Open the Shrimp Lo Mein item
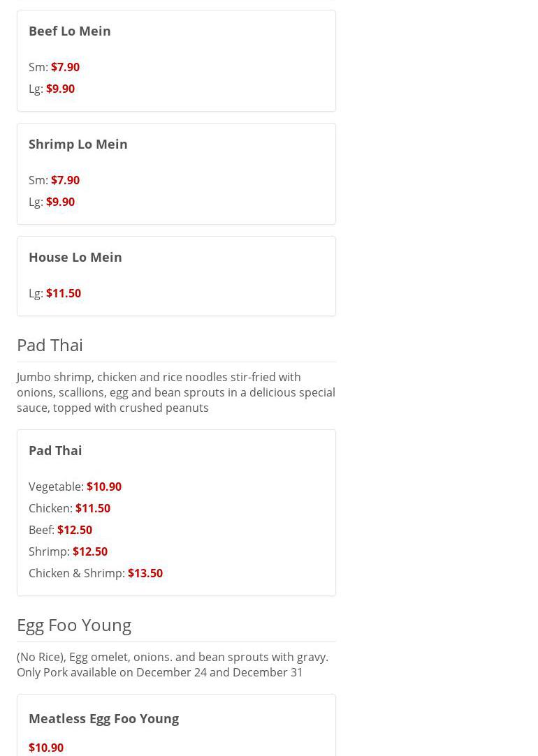 (x=78, y=144)
